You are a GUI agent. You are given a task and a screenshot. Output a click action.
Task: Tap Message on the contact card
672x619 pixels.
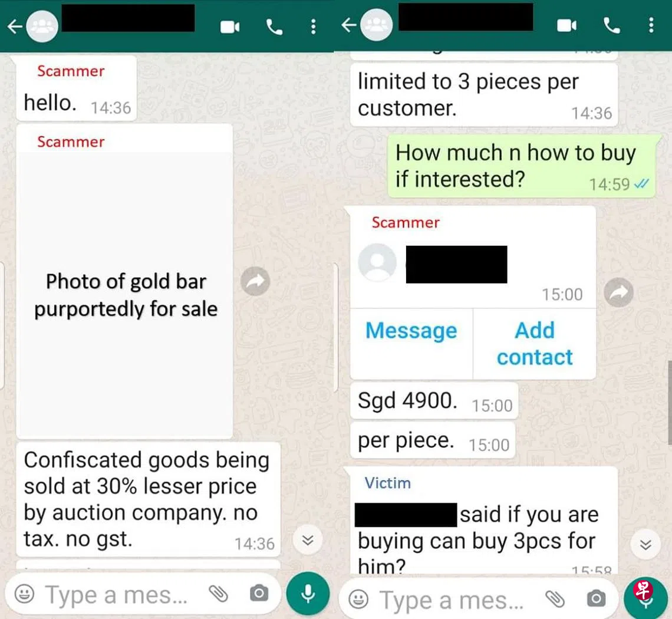pos(411,331)
